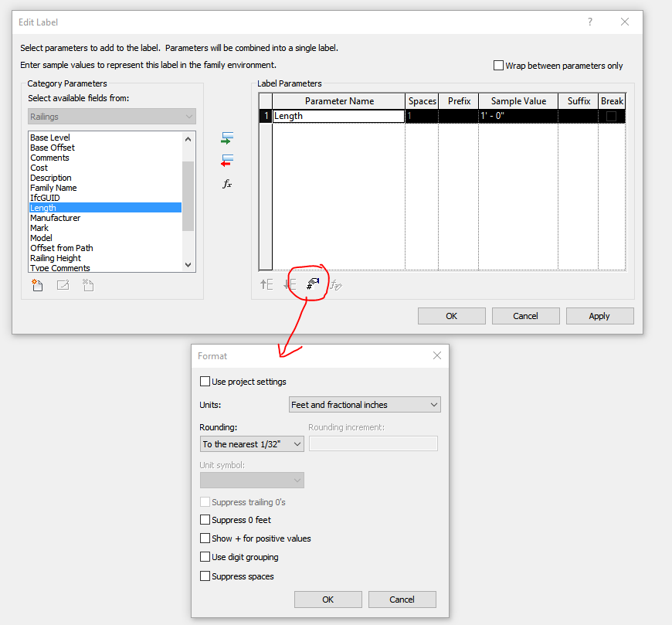This screenshot has width=672, height=625.
Task: Click the Parameter Name column header
Action: pyautogui.click(x=339, y=101)
